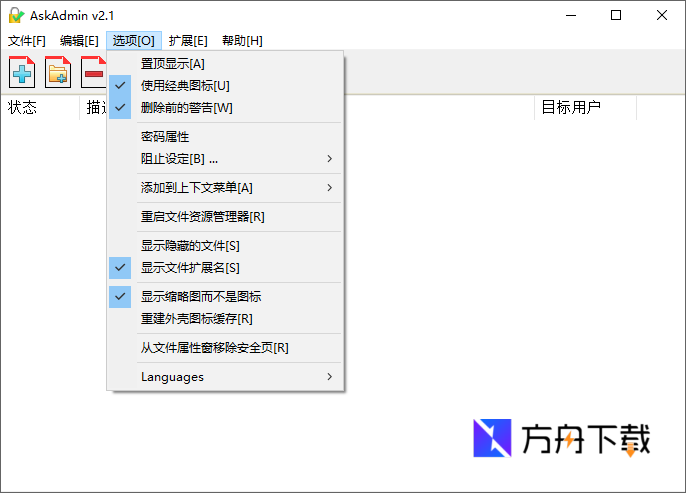Open the 文件[F] menu
686x493 pixels.
tap(27, 41)
